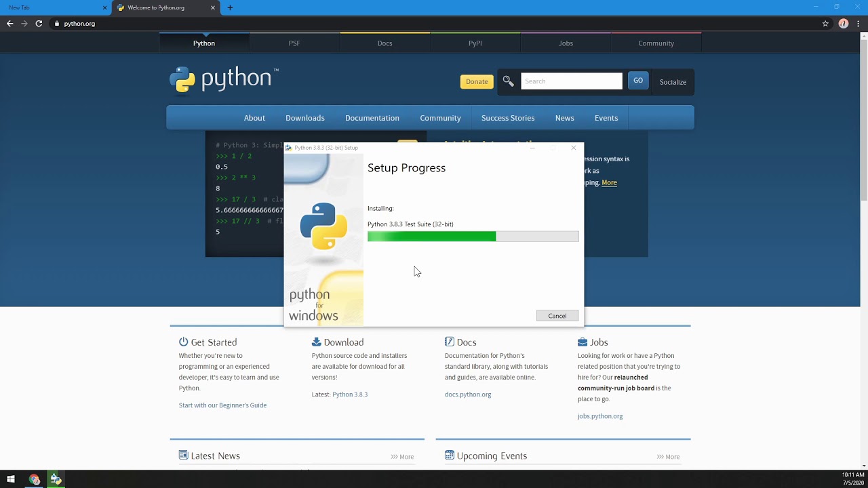Click the Python setup installer title icon
The height and width of the screenshot is (488, 868).
point(288,148)
